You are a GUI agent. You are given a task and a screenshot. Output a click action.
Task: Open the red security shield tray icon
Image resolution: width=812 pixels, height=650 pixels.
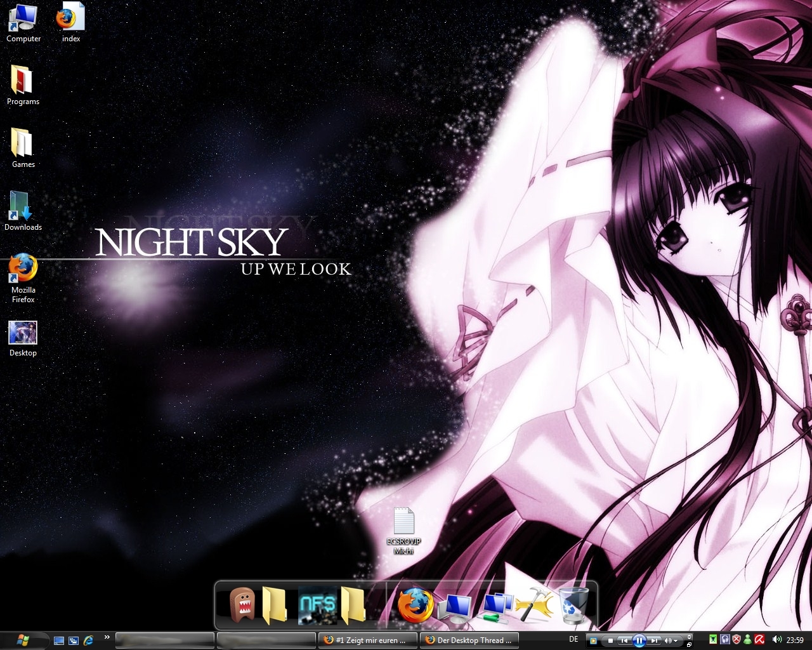[737, 640]
